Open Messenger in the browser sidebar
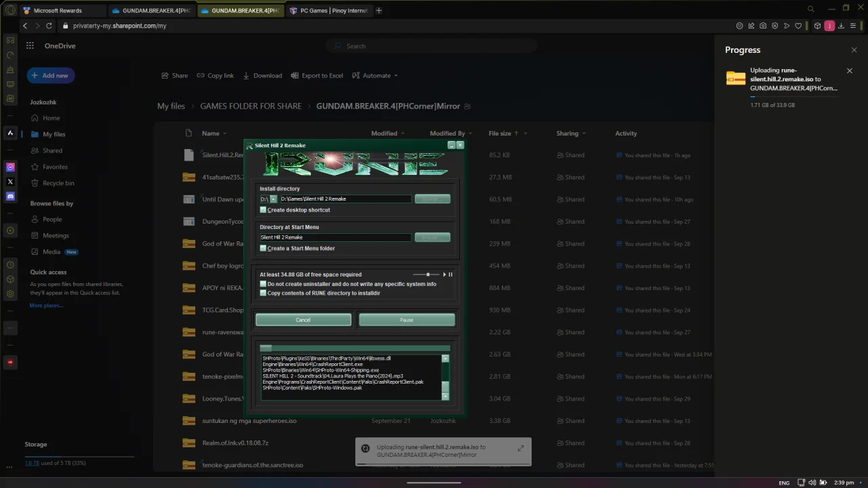The width and height of the screenshot is (868, 488). (x=10, y=167)
